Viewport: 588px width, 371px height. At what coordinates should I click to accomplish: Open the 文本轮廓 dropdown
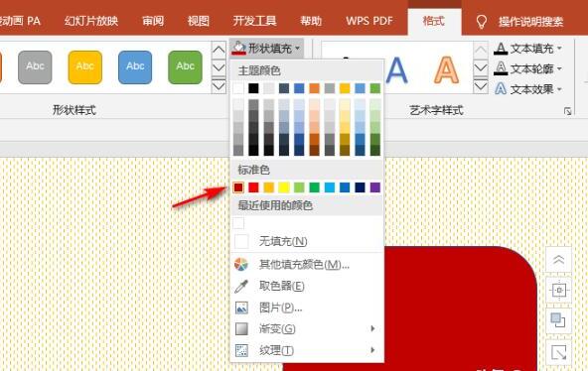click(528, 68)
